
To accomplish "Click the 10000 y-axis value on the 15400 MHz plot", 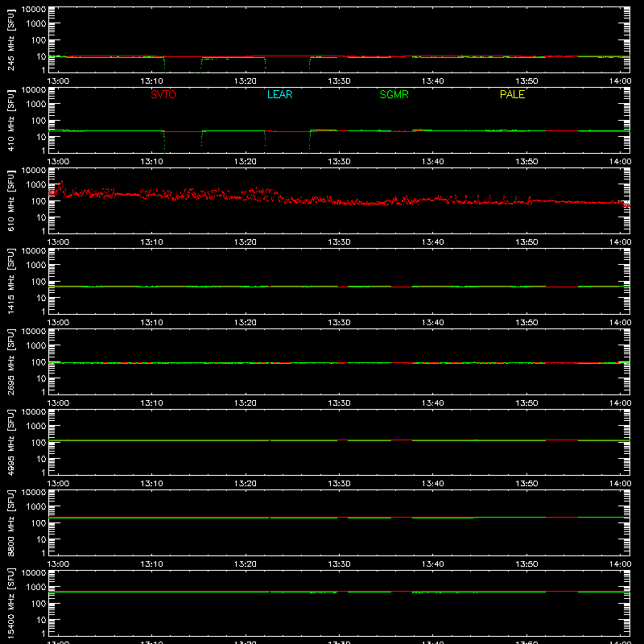I will pos(34,573).
